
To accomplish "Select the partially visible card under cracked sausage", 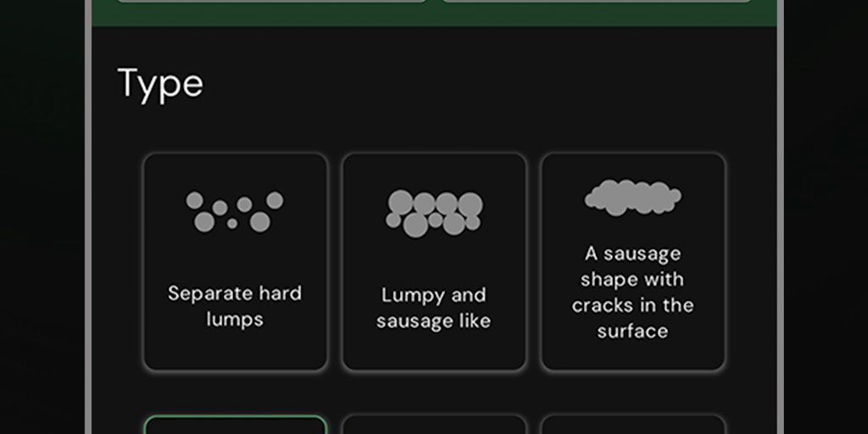I will tap(632, 425).
